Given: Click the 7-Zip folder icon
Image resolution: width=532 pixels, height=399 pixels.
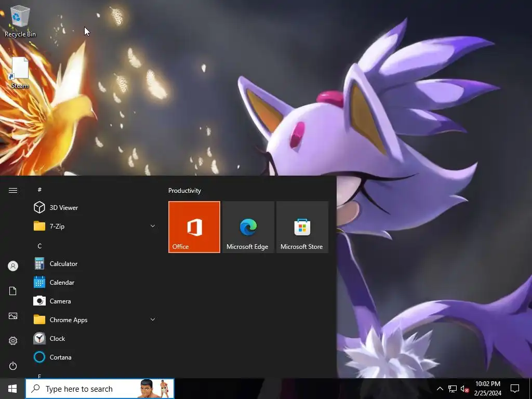Looking at the screenshot, I should tap(39, 226).
